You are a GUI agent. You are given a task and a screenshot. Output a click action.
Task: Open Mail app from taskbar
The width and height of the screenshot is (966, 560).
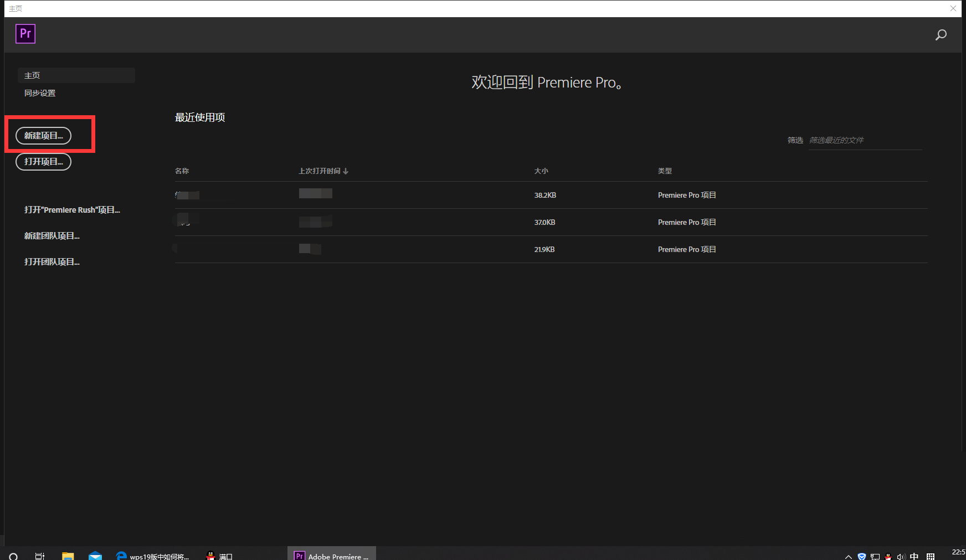tap(95, 556)
